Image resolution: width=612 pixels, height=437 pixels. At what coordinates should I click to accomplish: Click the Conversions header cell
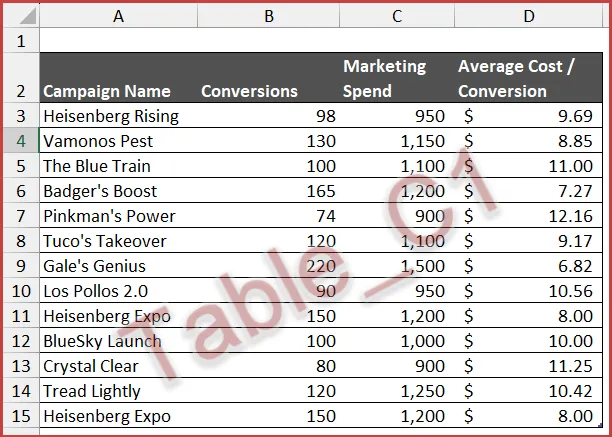[249, 91]
